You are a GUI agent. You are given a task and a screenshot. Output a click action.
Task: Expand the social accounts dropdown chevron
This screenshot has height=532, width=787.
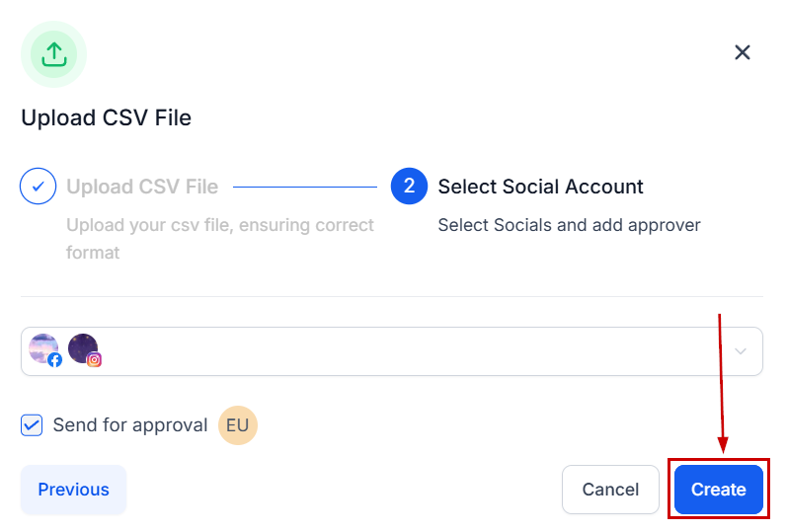(742, 351)
